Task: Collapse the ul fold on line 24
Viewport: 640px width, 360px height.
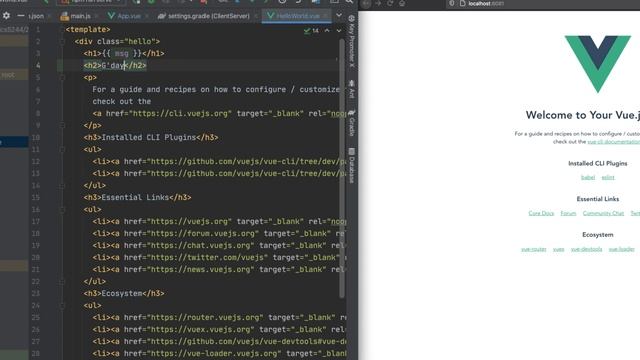Action: tap(62, 305)
